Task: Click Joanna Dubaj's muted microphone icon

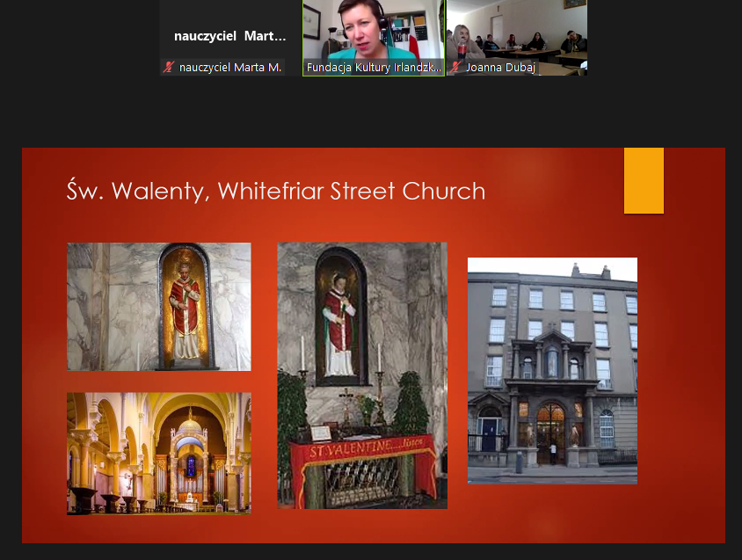Action: 455,67
